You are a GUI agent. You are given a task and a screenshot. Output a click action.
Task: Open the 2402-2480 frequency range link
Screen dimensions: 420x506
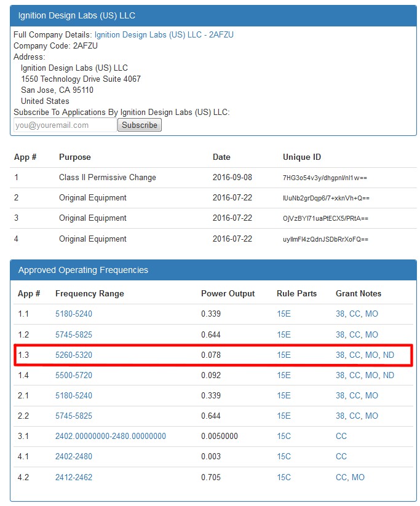pos(74,457)
